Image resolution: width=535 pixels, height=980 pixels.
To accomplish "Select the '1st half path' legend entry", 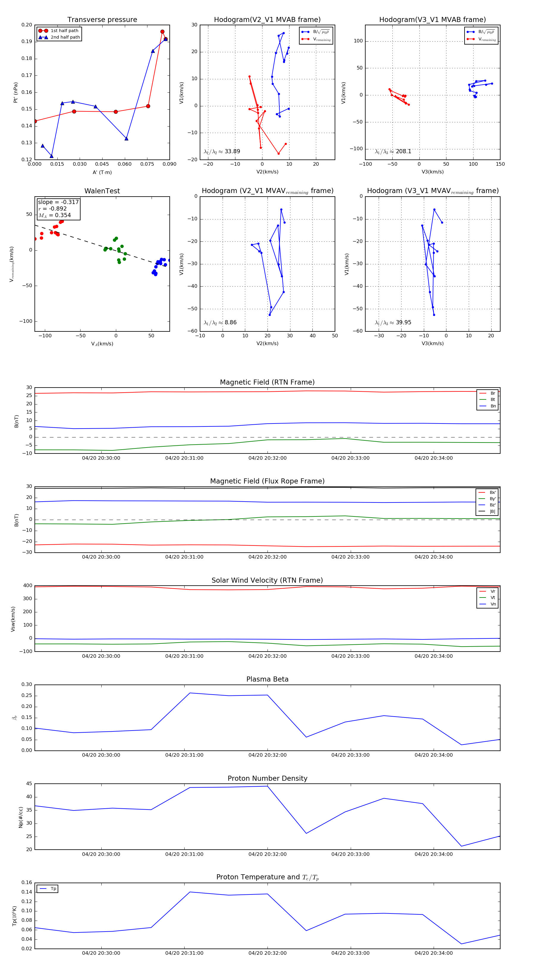I will 59,31.
